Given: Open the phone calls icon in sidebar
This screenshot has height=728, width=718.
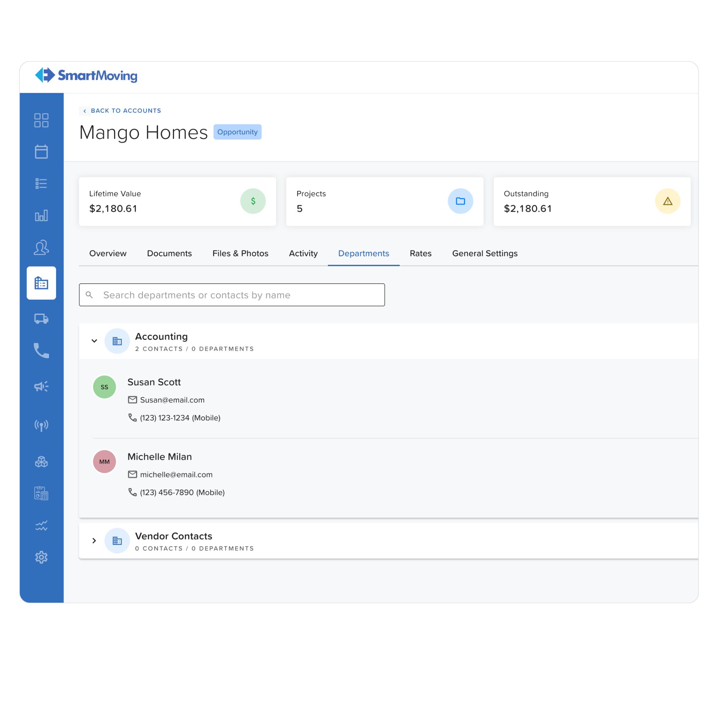Looking at the screenshot, I should [x=41, y=350].
